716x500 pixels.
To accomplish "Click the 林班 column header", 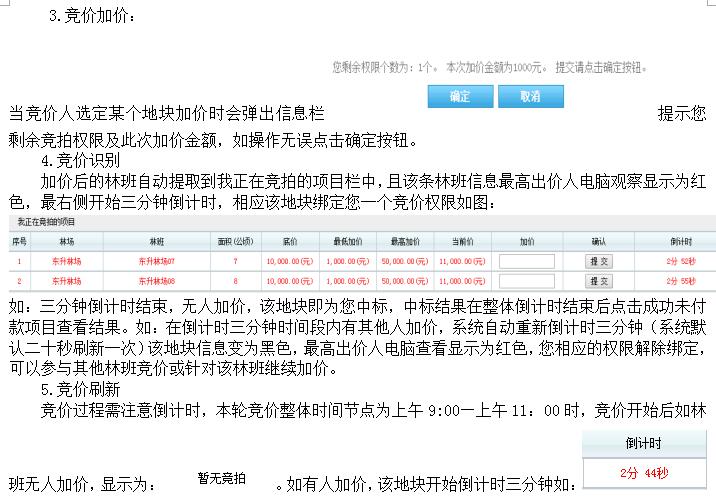I will click(156, 241).
